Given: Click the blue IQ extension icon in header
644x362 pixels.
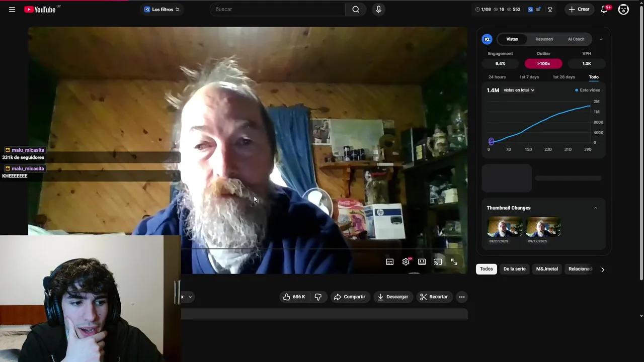Looking at the screenshot, I should 530,9.
